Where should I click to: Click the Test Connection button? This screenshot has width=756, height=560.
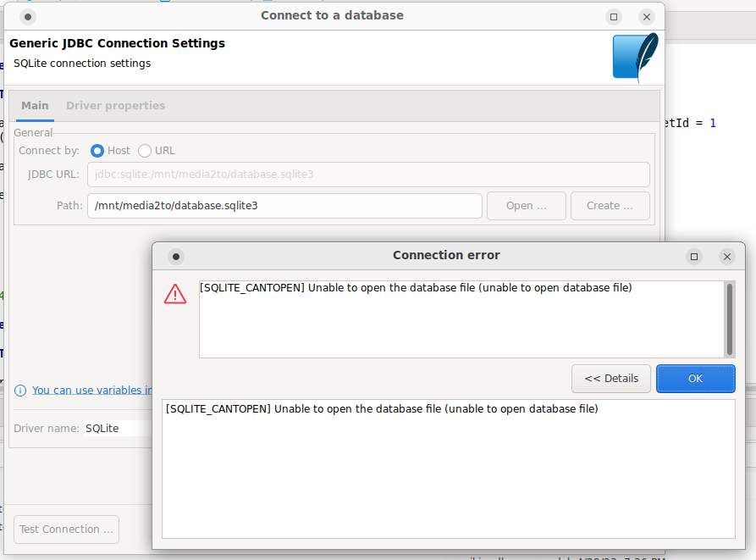tap(66, 529)
